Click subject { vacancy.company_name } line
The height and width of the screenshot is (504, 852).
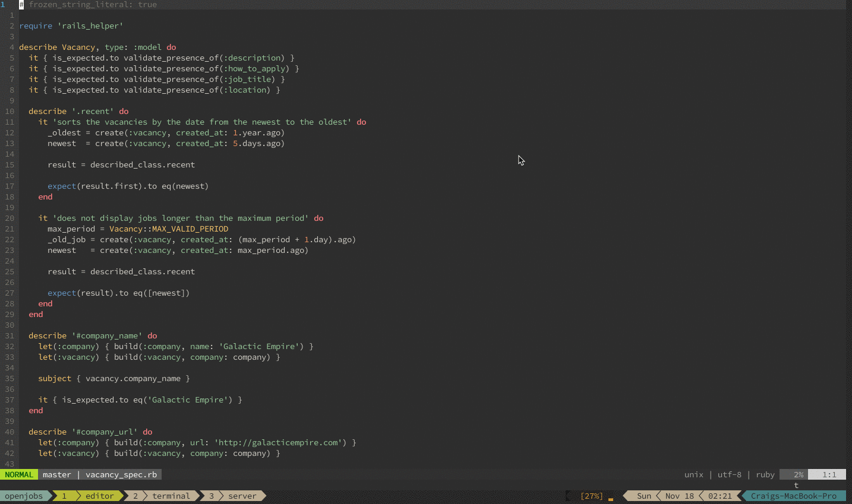click(x=114, y=379)
